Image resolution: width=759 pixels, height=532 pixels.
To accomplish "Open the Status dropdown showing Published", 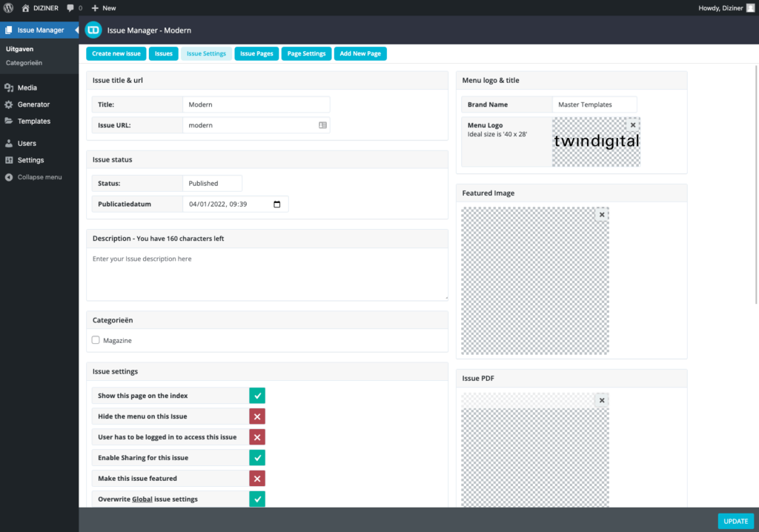I will [x=212, y=183].
